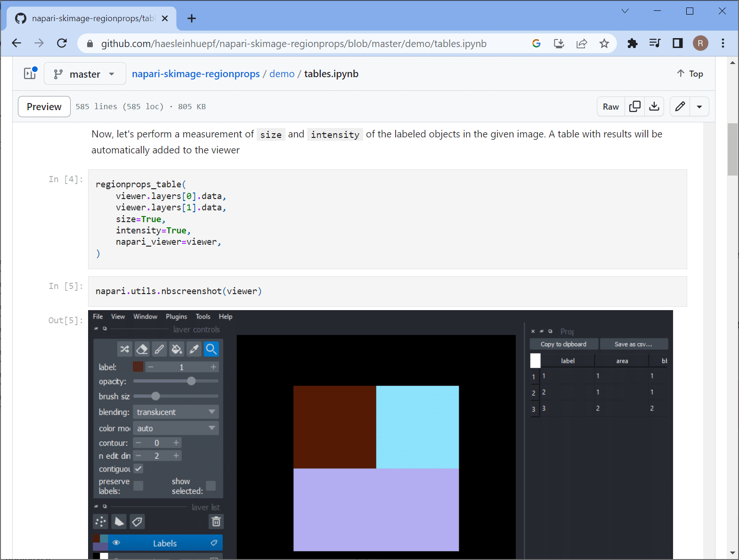This screenshot has height=560, width=739.
Task: Select the eraser tool in layer controls
Action: pyautogui.click(x=142, y=349)
